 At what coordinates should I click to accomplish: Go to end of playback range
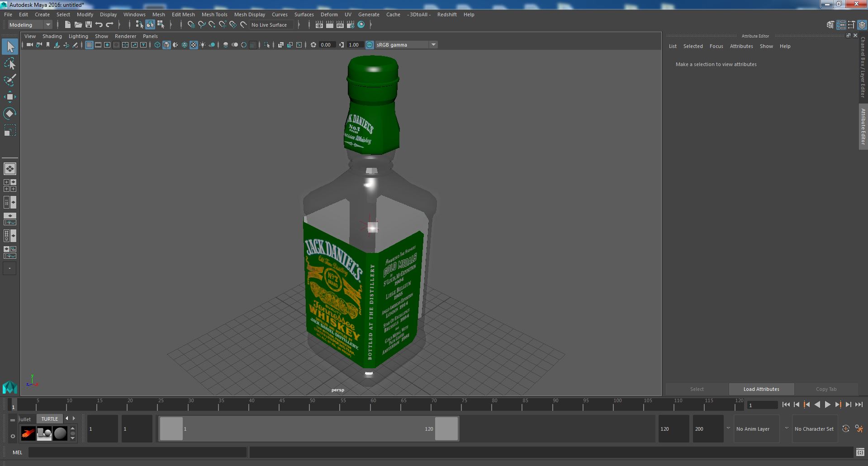tap(859, 405)
